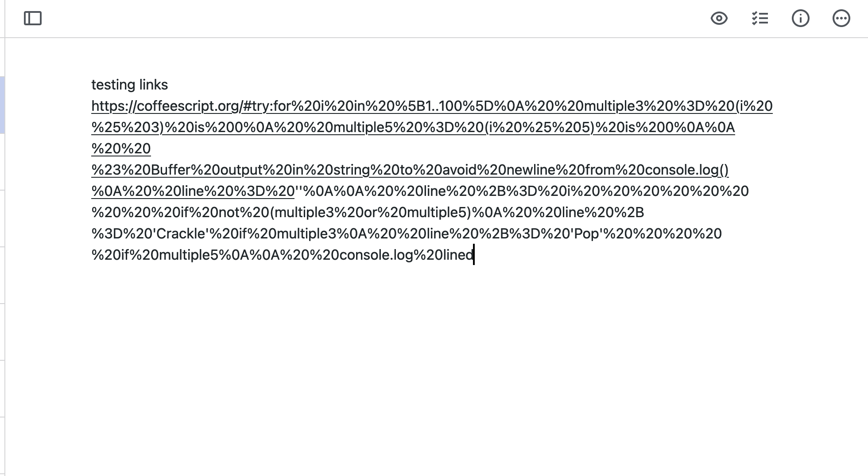Click the task-list icon beside the eye icon

click(x=760, y=18)
